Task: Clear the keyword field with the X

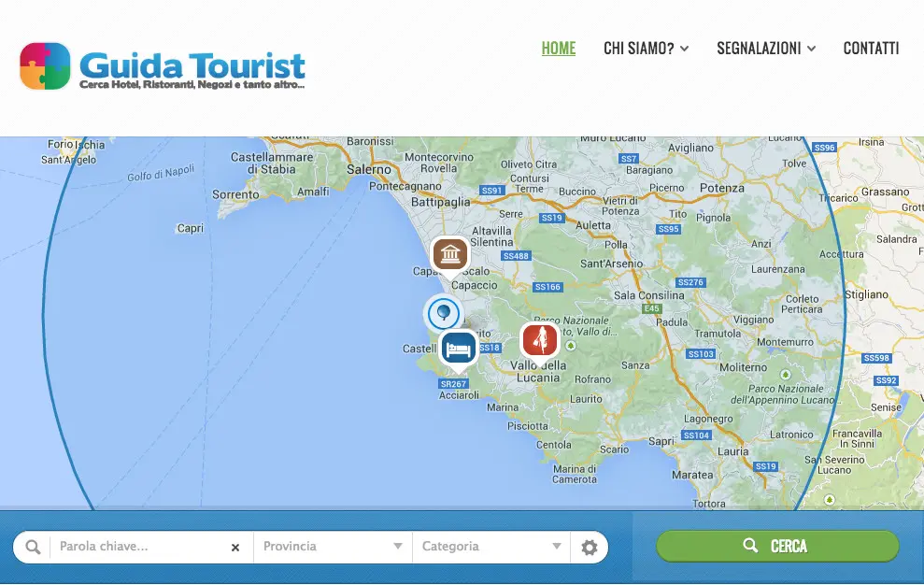Action: [235, 548]
